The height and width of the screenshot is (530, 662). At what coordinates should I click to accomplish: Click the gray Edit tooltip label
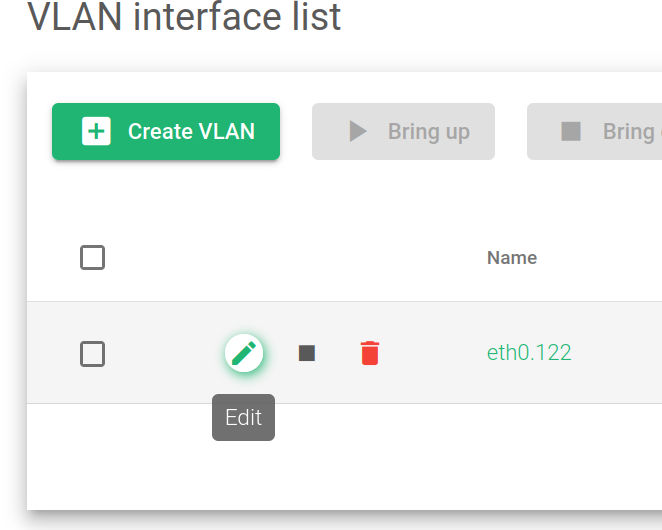244,417
